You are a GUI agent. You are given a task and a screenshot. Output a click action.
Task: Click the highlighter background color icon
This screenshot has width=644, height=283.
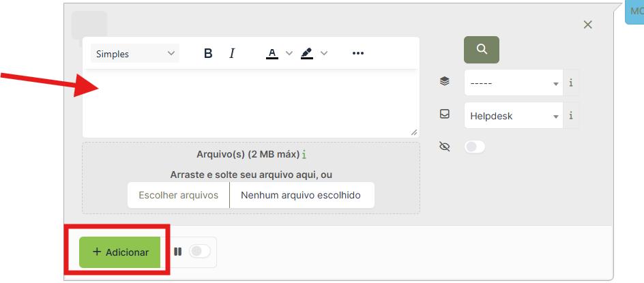tap(307, 53)
